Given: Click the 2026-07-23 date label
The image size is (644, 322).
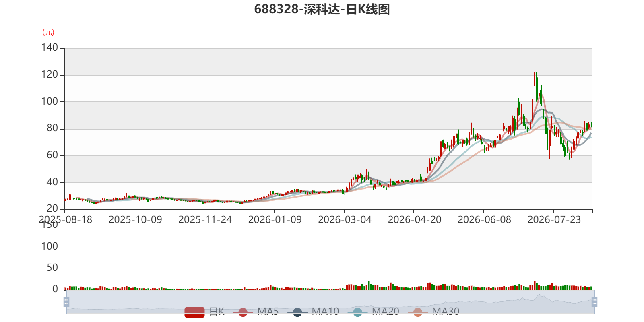Looking at the screenshot, I should coord(554,220).
